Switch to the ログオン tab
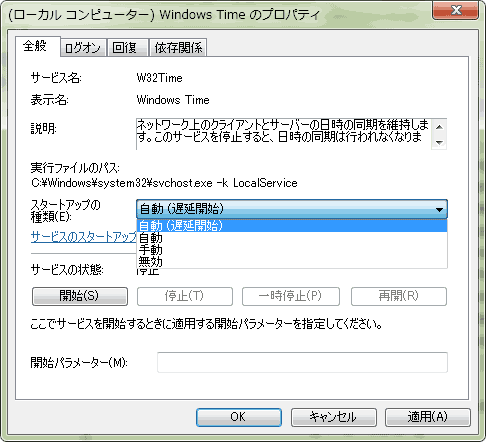Image resolution: width=486 pixels, height=442 pixels. click(x=83, y=48)
